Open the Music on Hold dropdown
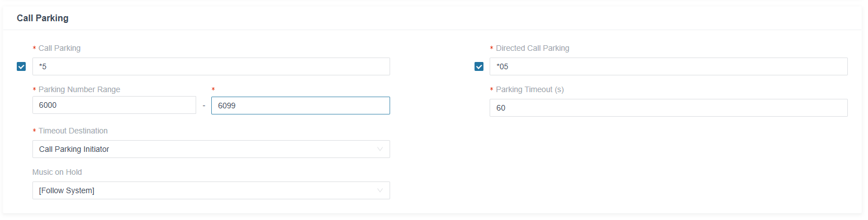 [211, 190]
